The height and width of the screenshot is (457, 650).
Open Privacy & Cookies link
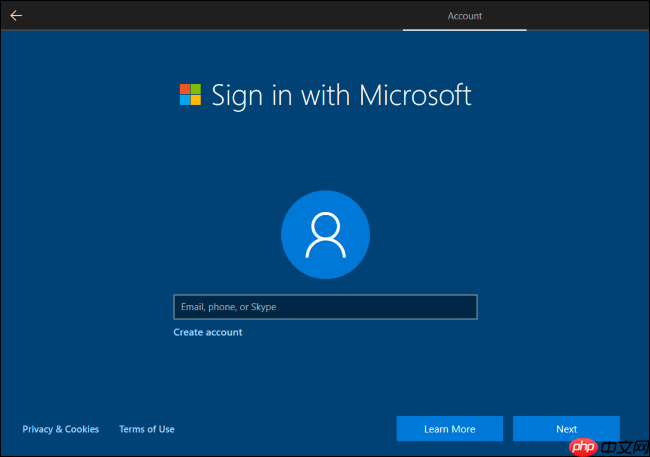point(61,429)
